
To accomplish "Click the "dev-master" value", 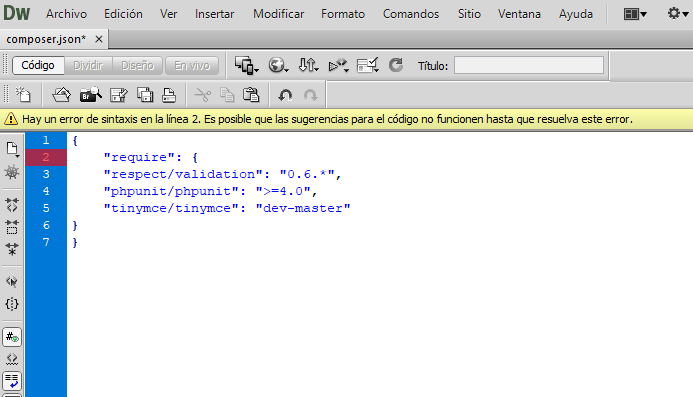I will tap(303, 208).
